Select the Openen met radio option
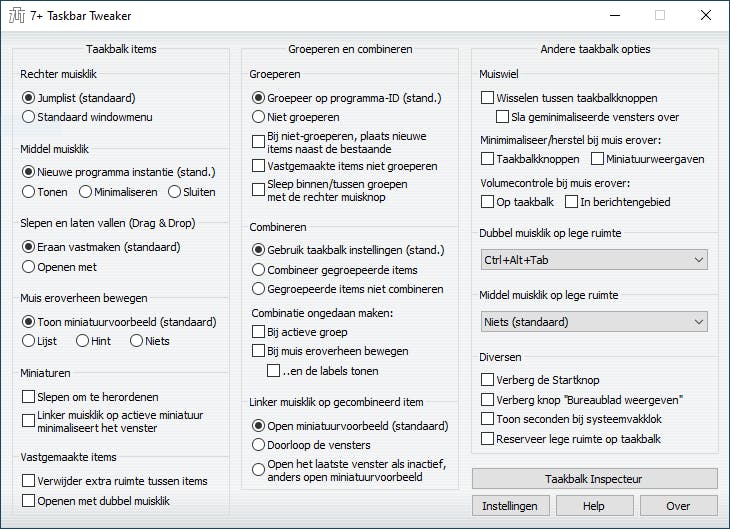The image size is (730, 529). click(x=29, y=266)
